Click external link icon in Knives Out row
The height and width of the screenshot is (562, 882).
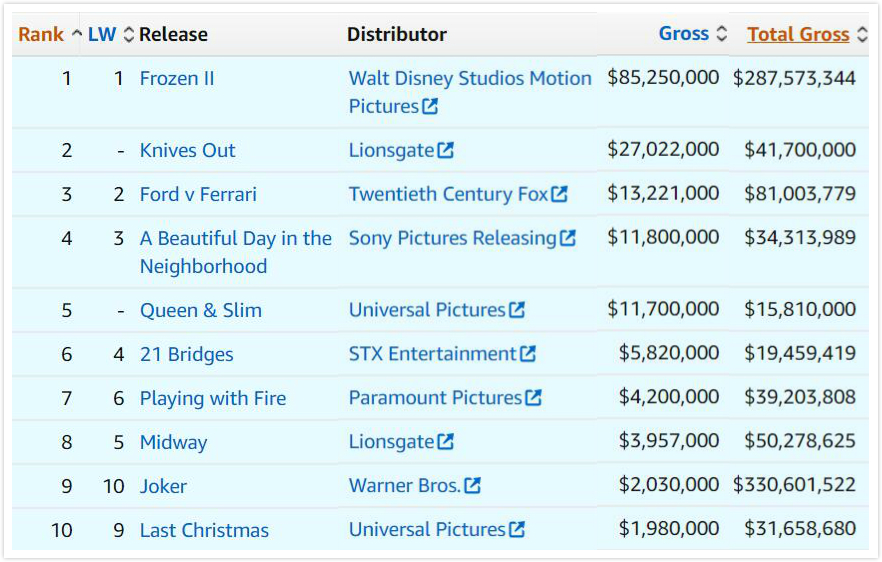(446, 151)
